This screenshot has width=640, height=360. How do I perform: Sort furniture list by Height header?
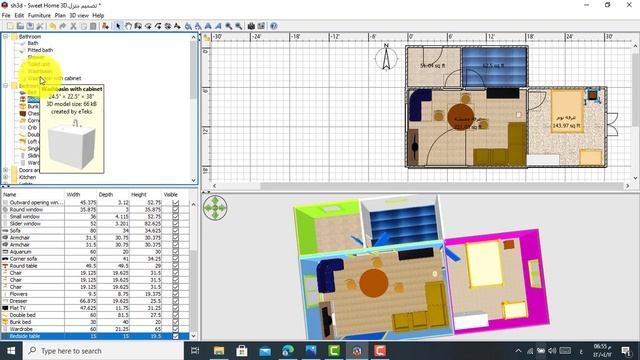click(145, 195)
